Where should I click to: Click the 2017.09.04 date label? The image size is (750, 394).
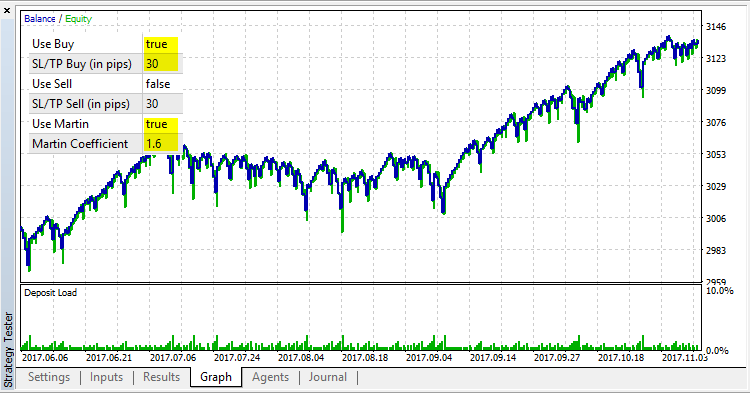tap(429, 358)
